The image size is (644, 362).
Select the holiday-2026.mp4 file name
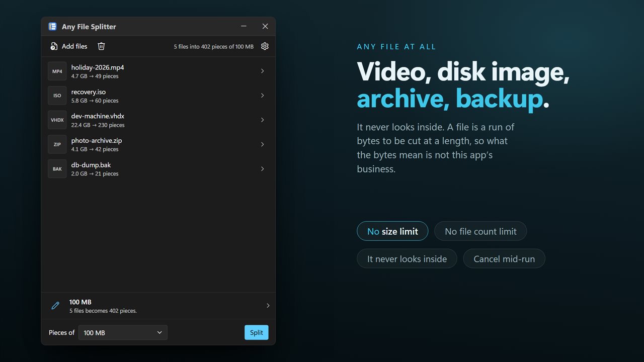point(98,67)
